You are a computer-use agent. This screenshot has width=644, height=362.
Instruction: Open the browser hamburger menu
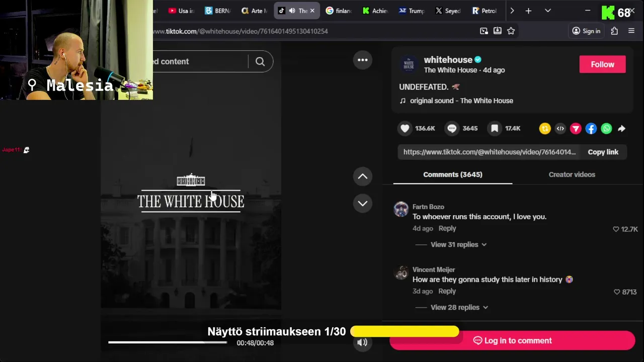pyautogui.click(x=631, y=31)
